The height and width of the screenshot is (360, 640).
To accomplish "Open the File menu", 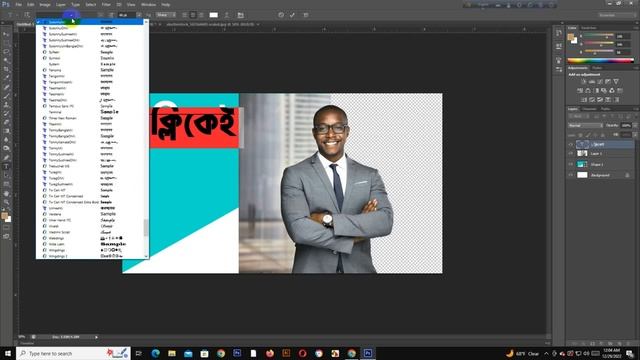I will coord(18,4).
